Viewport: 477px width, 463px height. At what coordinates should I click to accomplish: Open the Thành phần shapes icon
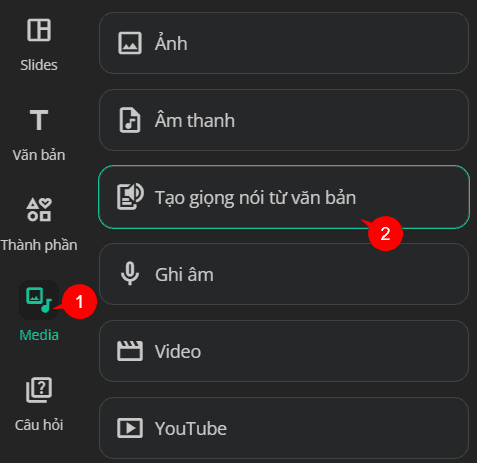pyautogui.click(x=39, y=210)
